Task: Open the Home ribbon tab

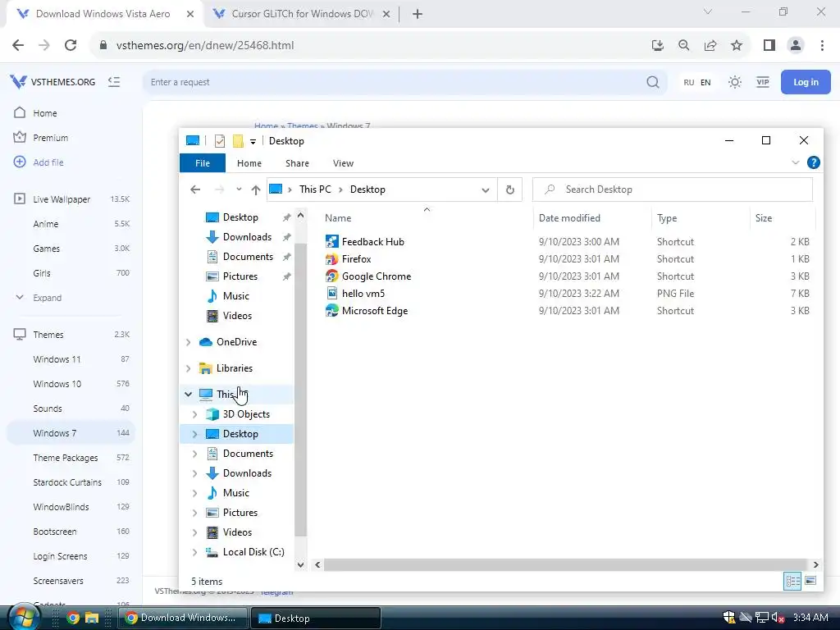Action: click(249, 163)
